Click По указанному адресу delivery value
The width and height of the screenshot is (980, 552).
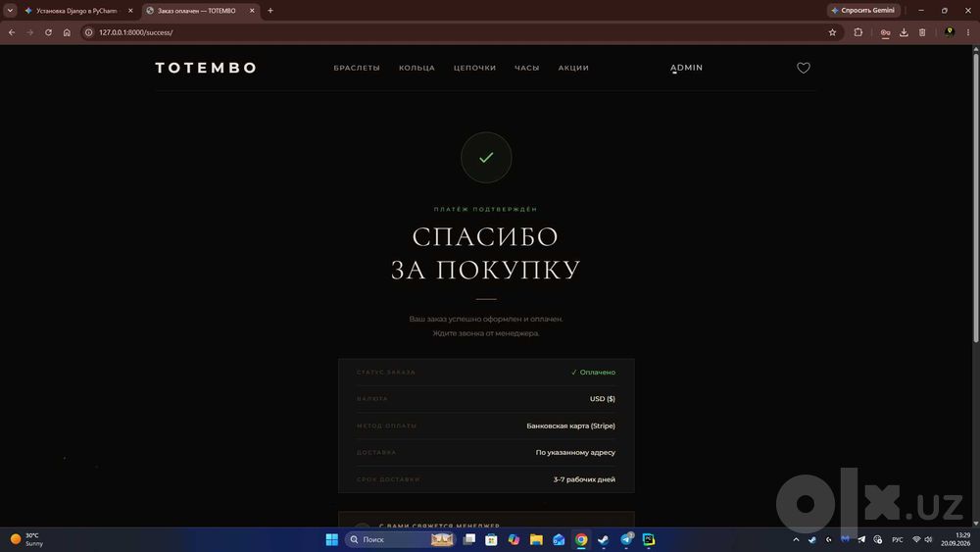tap(575, 453)
